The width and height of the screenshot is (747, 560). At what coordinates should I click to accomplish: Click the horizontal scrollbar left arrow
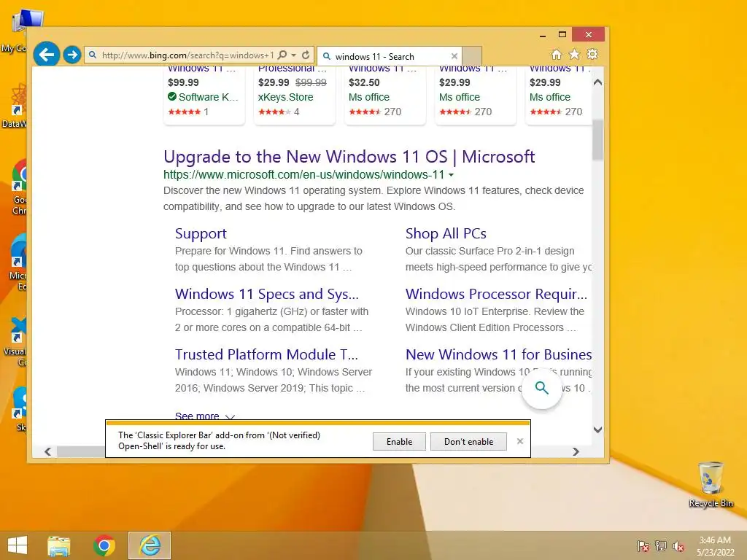pos(47,451)
